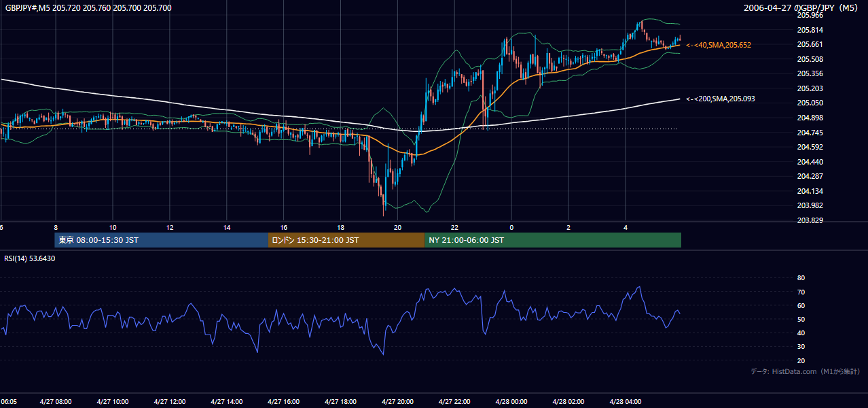868x408 pixels.
Task: Click the 205.203 price axis label
Action: coord(810,88)
